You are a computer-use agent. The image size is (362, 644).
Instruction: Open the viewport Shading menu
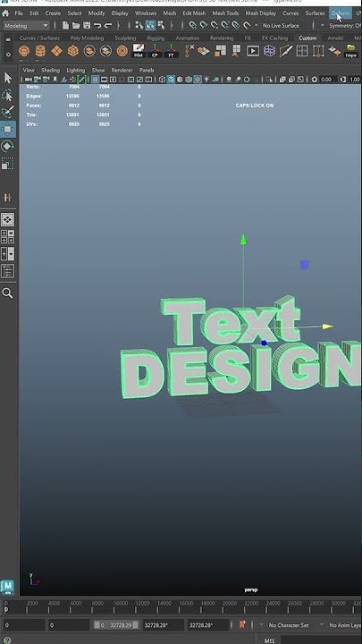coord(50,71)
